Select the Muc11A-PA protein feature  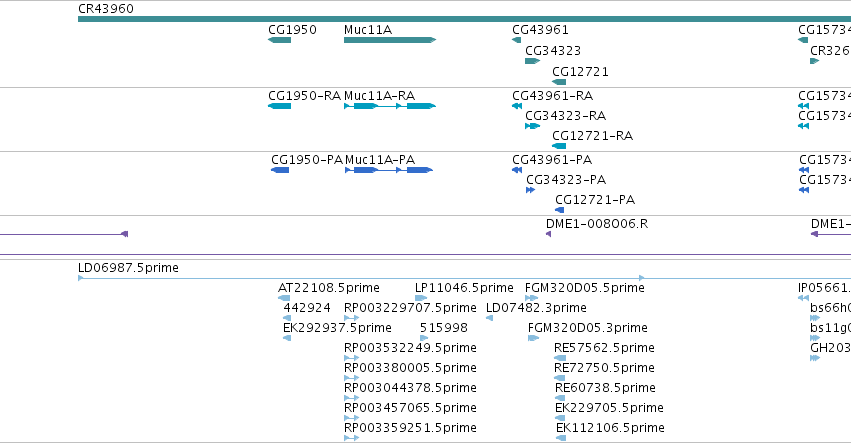[x=389, y=170]
